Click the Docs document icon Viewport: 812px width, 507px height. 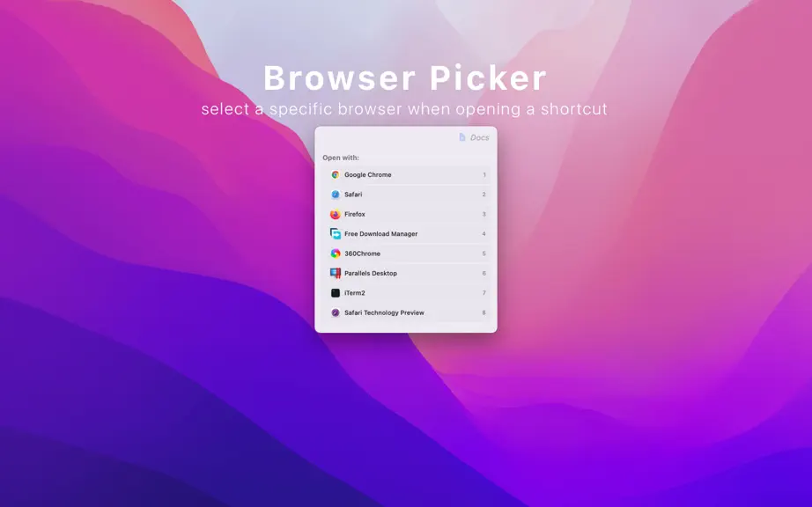[x=462, y=137]
